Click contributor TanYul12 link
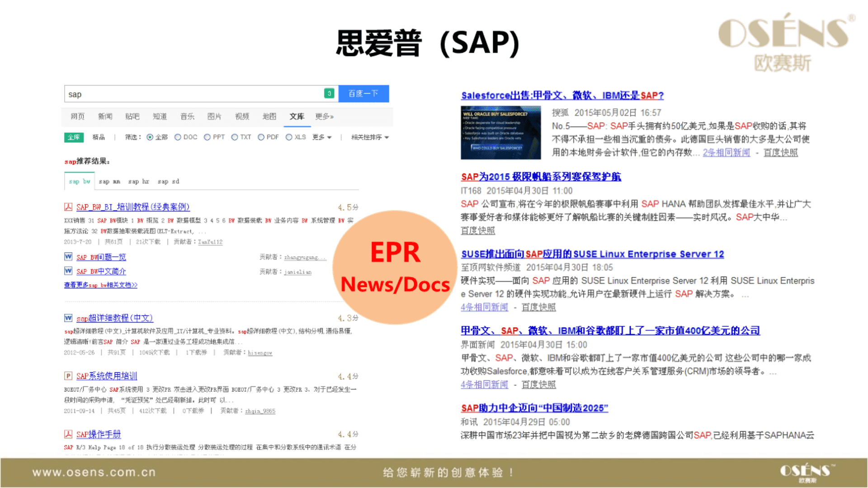The image size is (868, 488). click(210, 242)
